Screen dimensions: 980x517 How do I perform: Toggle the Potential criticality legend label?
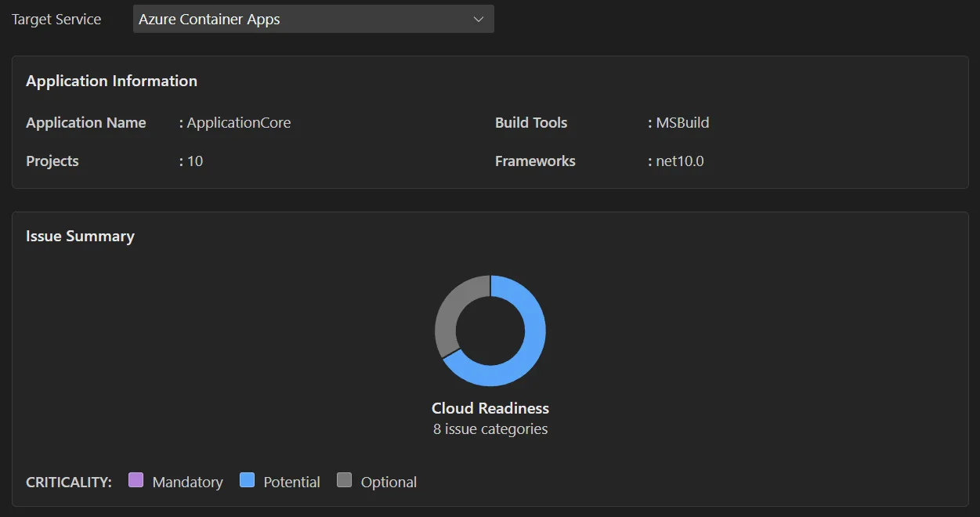point(291,482)
